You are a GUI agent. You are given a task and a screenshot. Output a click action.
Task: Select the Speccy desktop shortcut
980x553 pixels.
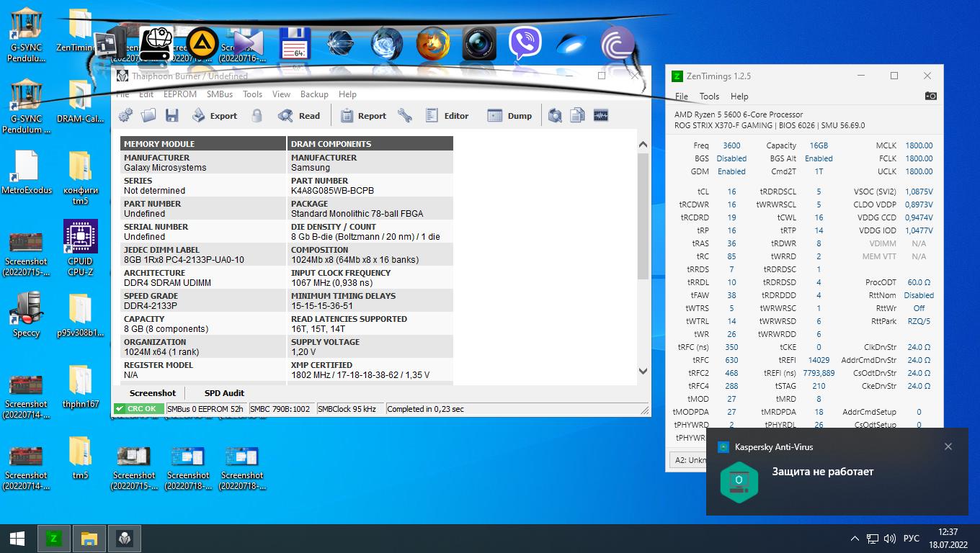coord(27,314)
